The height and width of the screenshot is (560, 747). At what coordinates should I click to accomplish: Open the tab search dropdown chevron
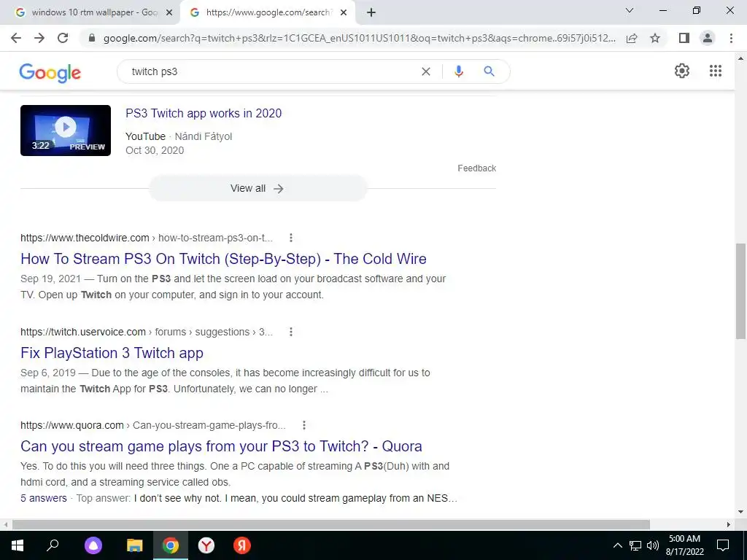point(630,10)
